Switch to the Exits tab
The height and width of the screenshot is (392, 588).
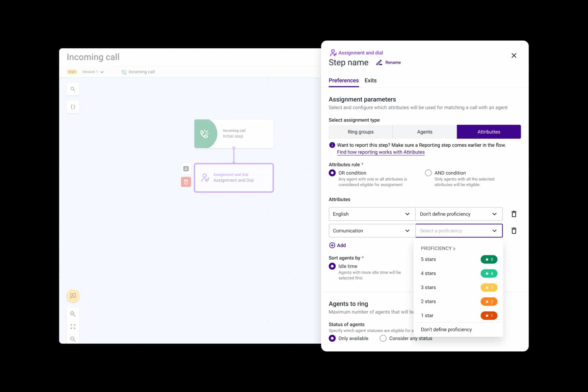[x=370, y=80]
